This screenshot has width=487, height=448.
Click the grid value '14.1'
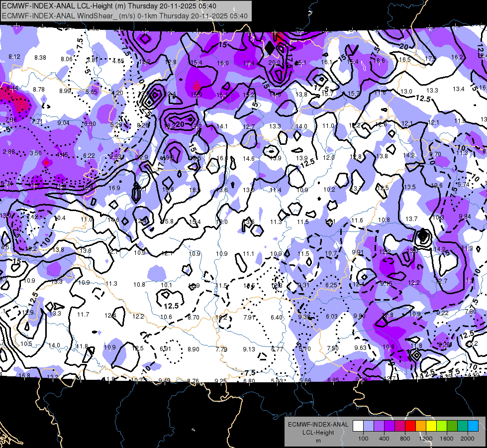[x=222, y=126]
